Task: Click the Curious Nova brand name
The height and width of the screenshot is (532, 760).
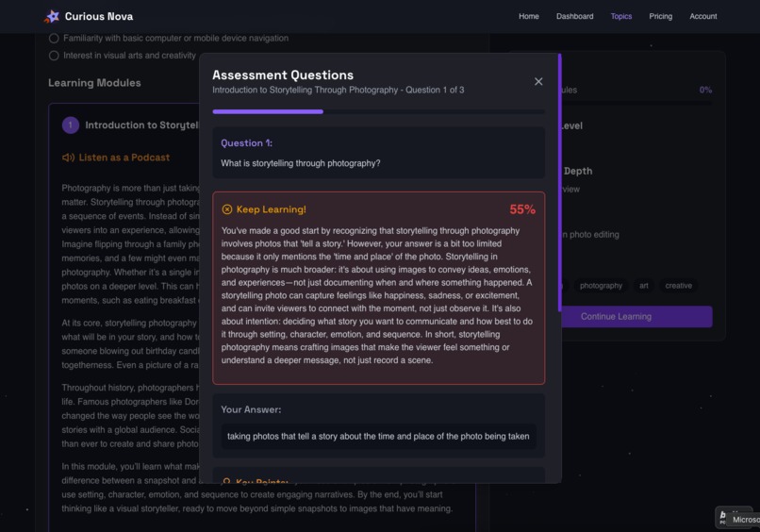Action: (99, 16)
